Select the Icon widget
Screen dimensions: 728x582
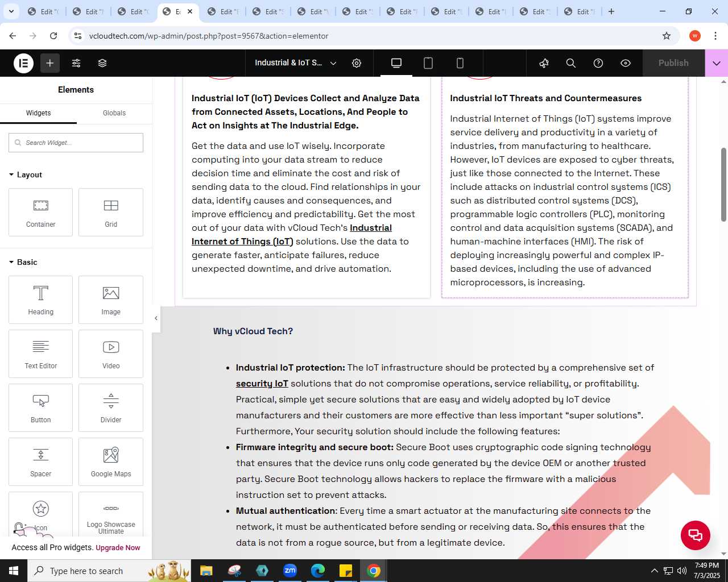coord(40,514)
